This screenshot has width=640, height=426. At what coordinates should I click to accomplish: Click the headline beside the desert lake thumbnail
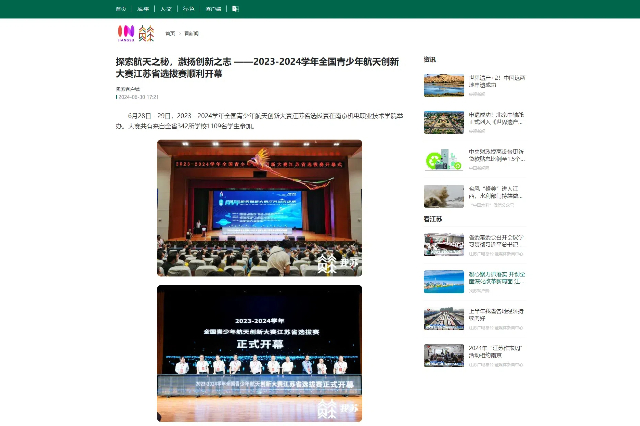[x=498, y=80]
